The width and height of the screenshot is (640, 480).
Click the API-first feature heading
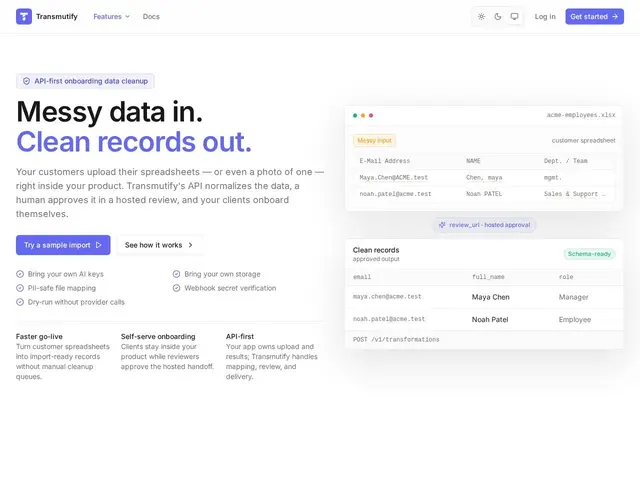[x=240, y=336]
